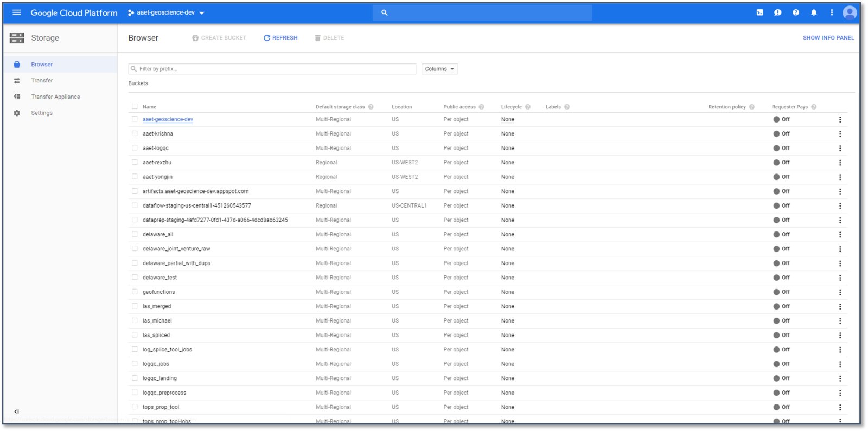Open the notifications bell
Image resolution: width=868 pixels, height=431 pixels.
[813, 12]
